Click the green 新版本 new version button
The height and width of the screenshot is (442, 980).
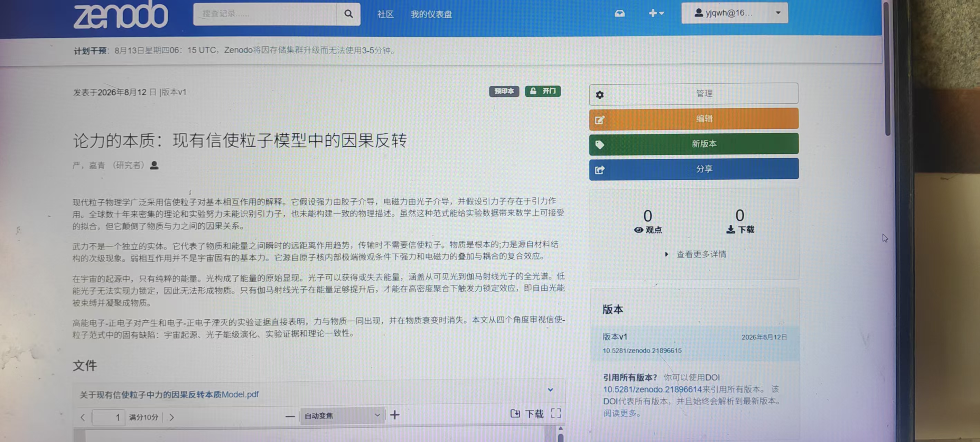[x=693, y=144]
